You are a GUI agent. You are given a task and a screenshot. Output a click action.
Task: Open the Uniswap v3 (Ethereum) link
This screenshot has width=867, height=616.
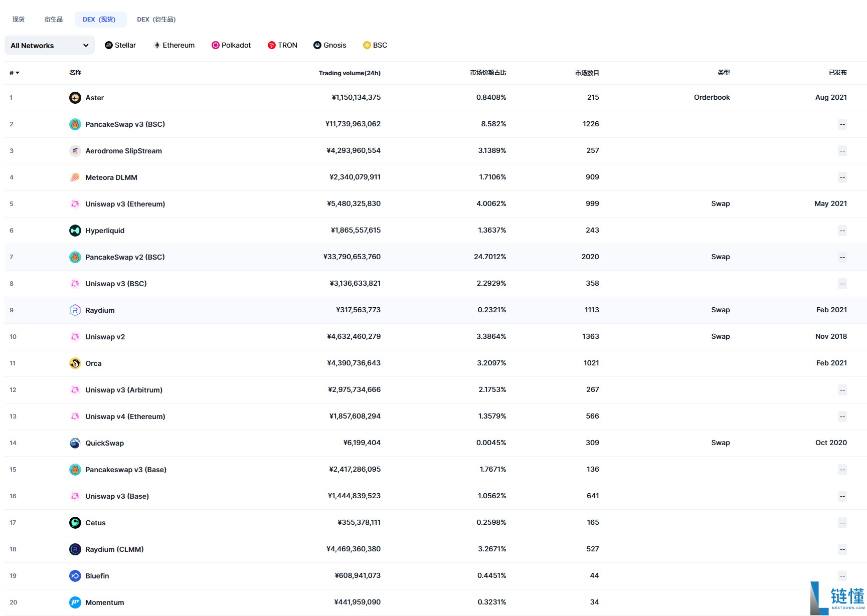pyautogui.click(x=125, y=204)
